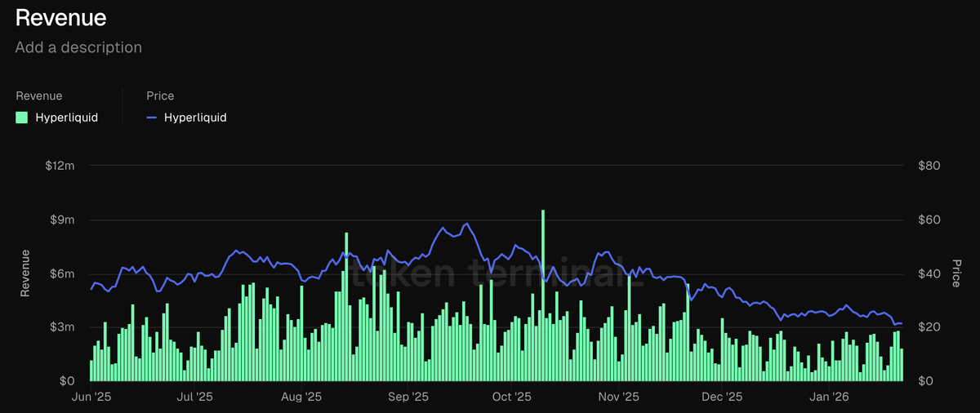This screenshot has height=413, width=980.
Task: Click the Oct '25 date label
Action: (x=512, y=397)
